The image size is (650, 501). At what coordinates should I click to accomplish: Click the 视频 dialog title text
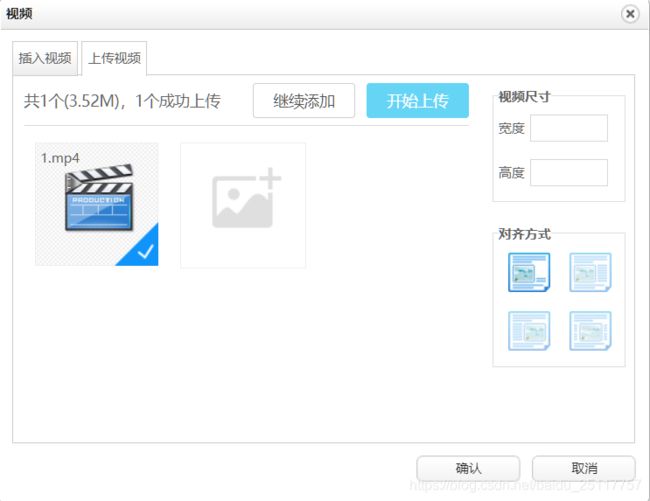pos(19,14)
